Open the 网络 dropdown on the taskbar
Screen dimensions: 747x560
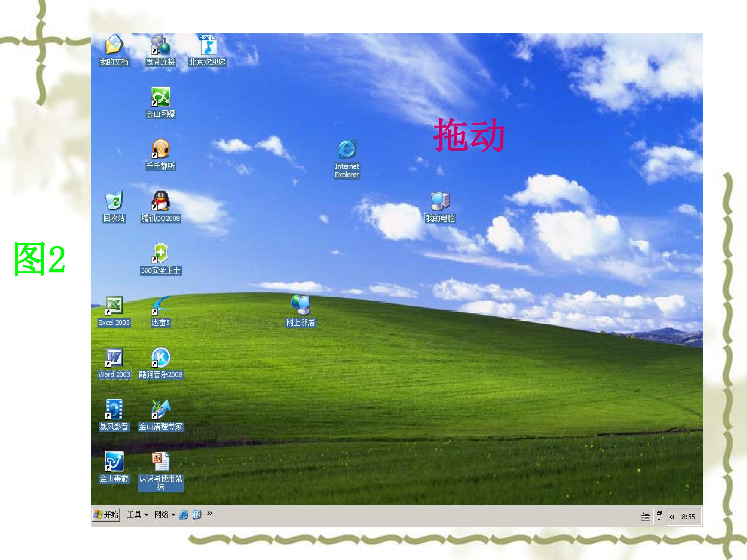[164, 515]
